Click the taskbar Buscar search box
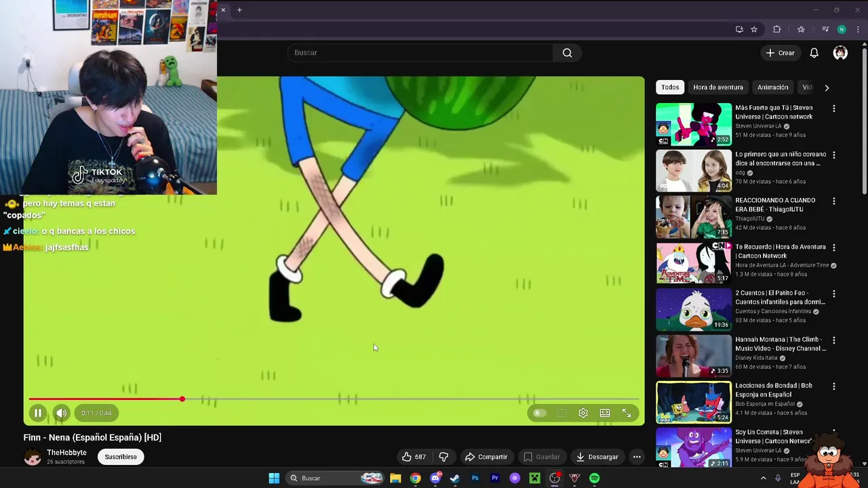868x488 pixels. 336,479
